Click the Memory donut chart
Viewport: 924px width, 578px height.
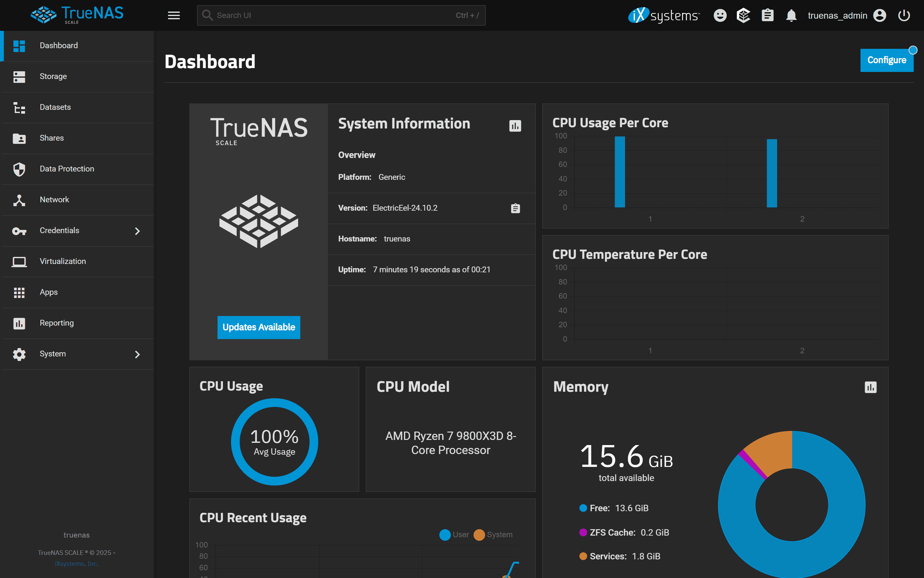[791, 504]
